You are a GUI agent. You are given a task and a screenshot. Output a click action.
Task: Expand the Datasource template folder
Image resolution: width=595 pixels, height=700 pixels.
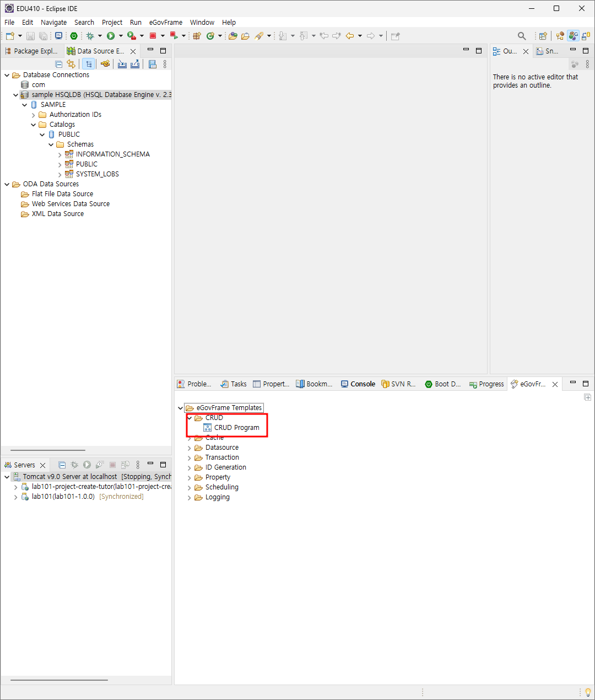point(190,448)
